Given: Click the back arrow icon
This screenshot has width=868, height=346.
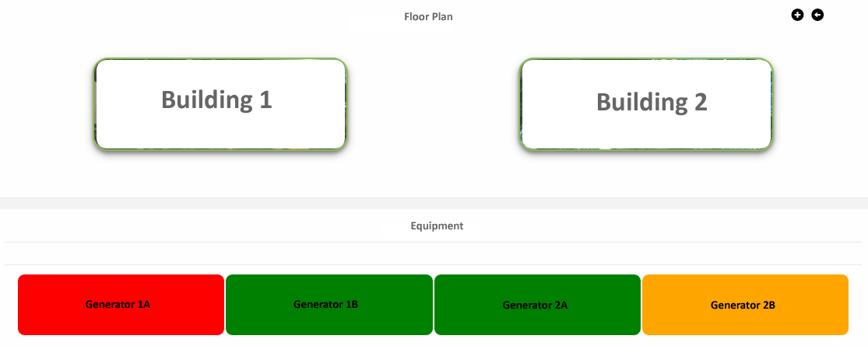Looking at the screenshot, I should 817,15.
